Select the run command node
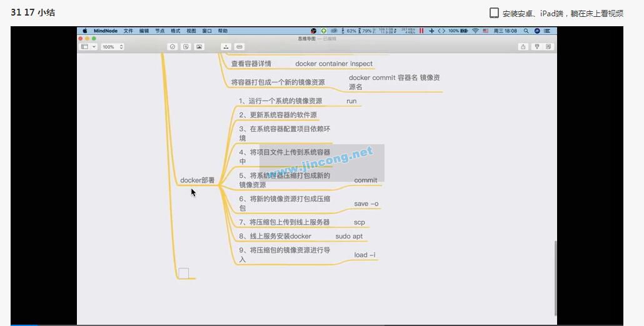The image size is (644, 326). tap(351, 101)
